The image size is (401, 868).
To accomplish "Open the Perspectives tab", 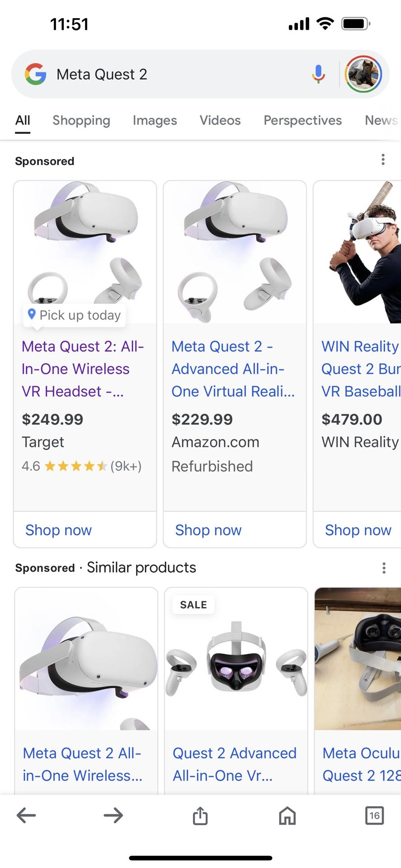I will [302, 120].
